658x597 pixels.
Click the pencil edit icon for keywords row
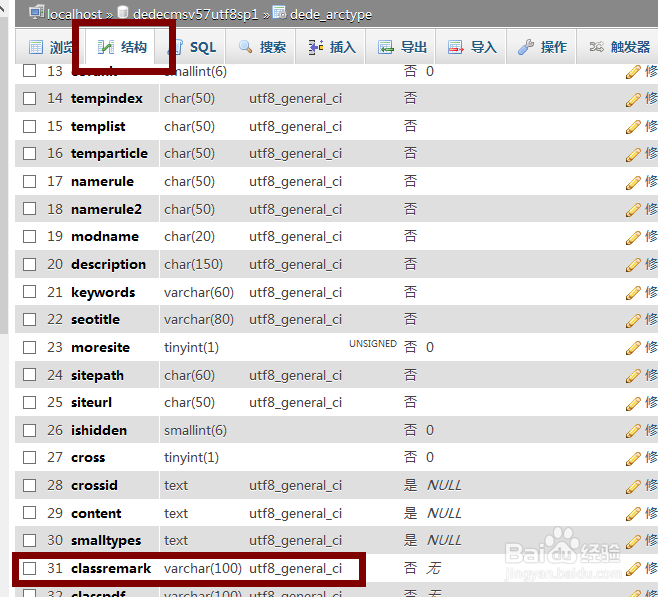click(633, 293)
